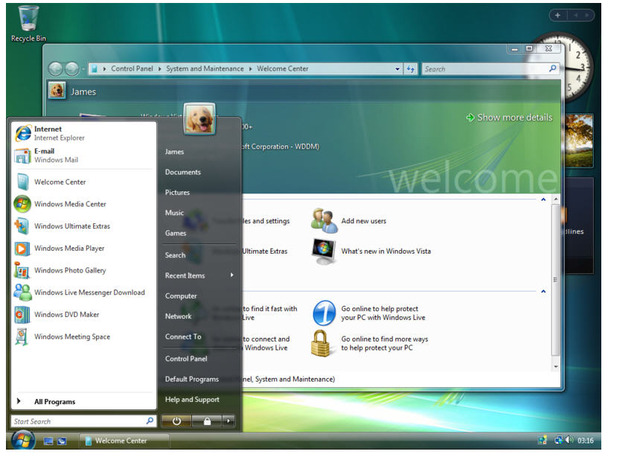640x457 pixels.
Task: Click the autumn tree slideshow gadget
Action: coord(579,140)
